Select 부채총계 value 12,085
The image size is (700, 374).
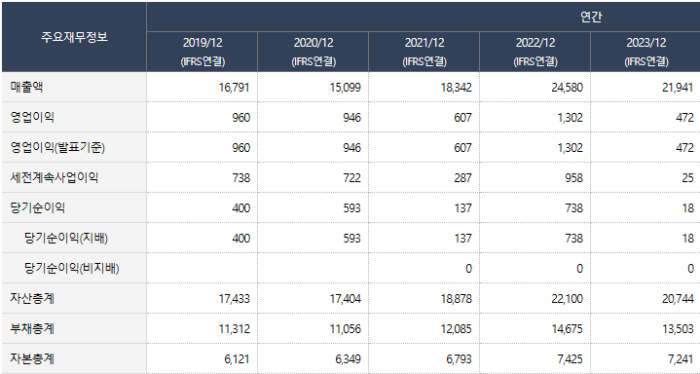pyautogui.click(x=456, y=329)
